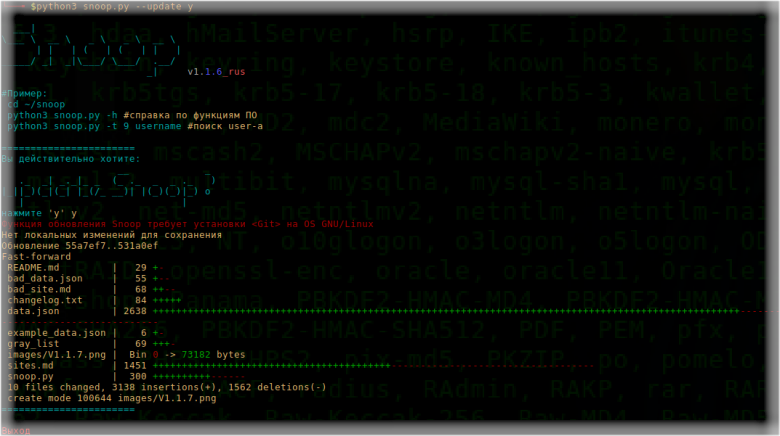Image resolution: width=780 pixels, height=436 pixels.
Task: Click the snoop.py -h help example line
Action: [x=132, y=115]
